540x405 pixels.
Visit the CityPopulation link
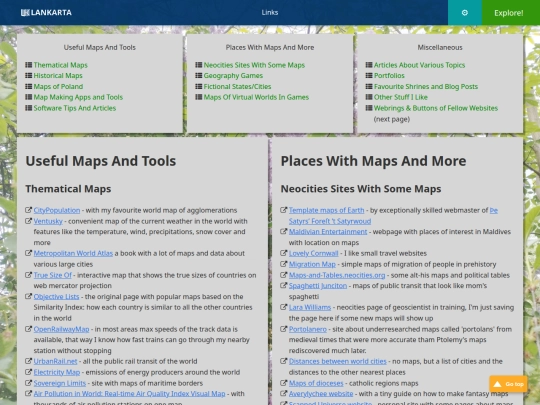[x=57, y=210]
